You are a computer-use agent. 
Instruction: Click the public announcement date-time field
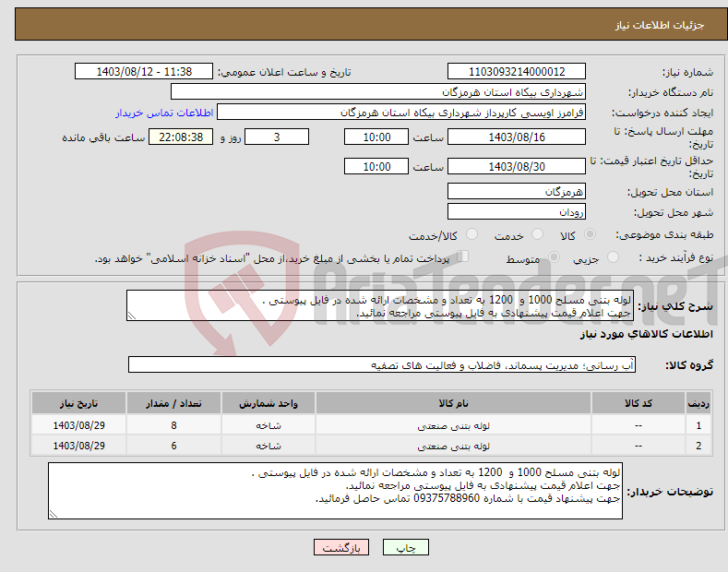pyautogui.click(x=143, y=72)
